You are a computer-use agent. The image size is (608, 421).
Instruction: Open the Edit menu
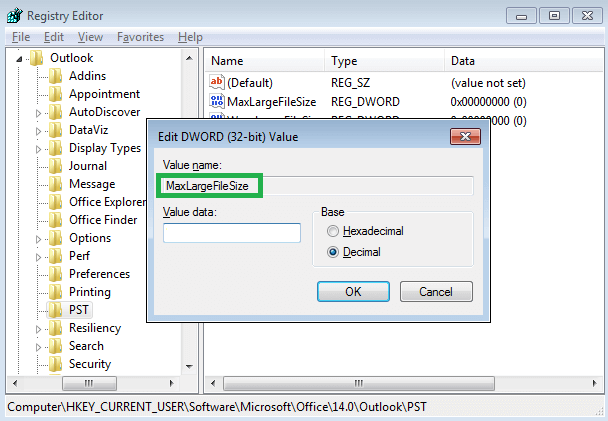pyautogui.click(x=54, y=37)
